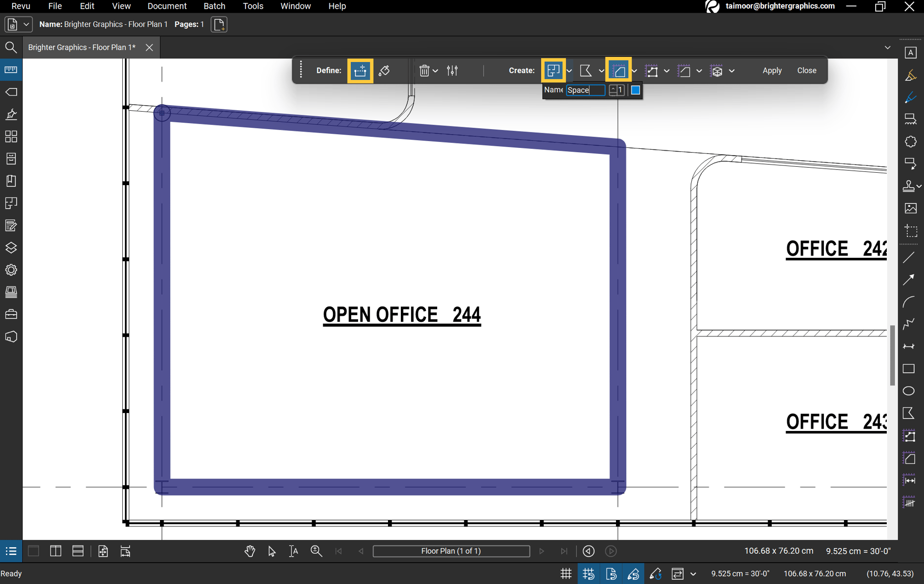Toggle Snap to Grid in the status bar

pyautogui.click(x=589, y=573)
